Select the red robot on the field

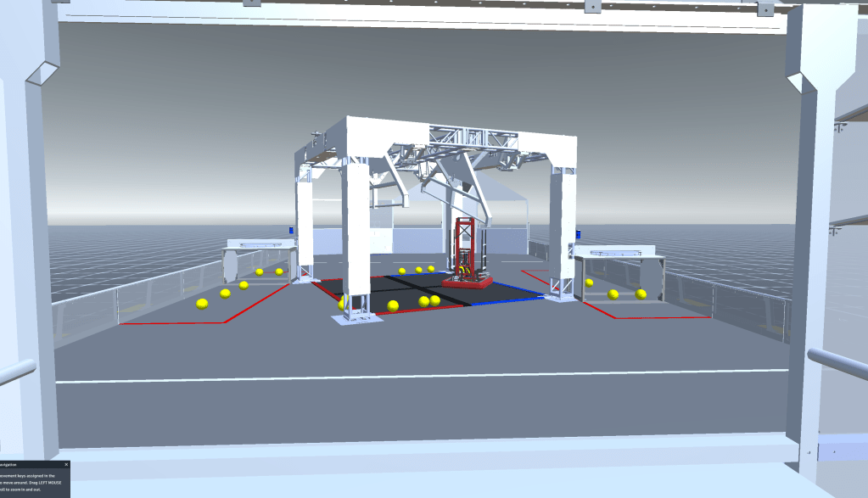coord(466,255)
